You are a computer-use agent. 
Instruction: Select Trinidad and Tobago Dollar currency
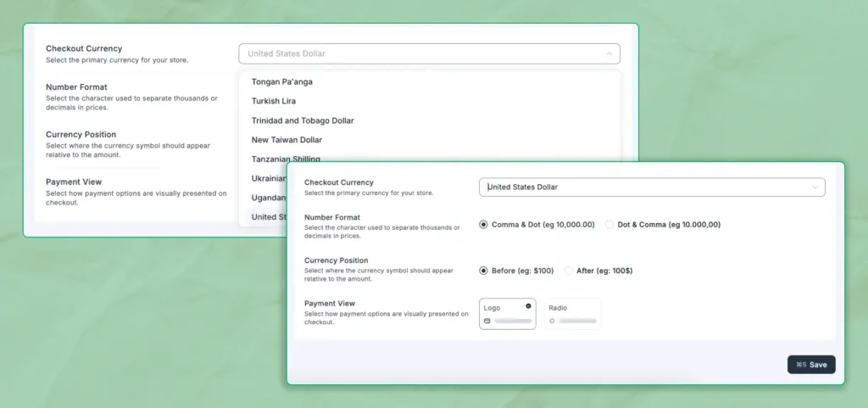303,120
